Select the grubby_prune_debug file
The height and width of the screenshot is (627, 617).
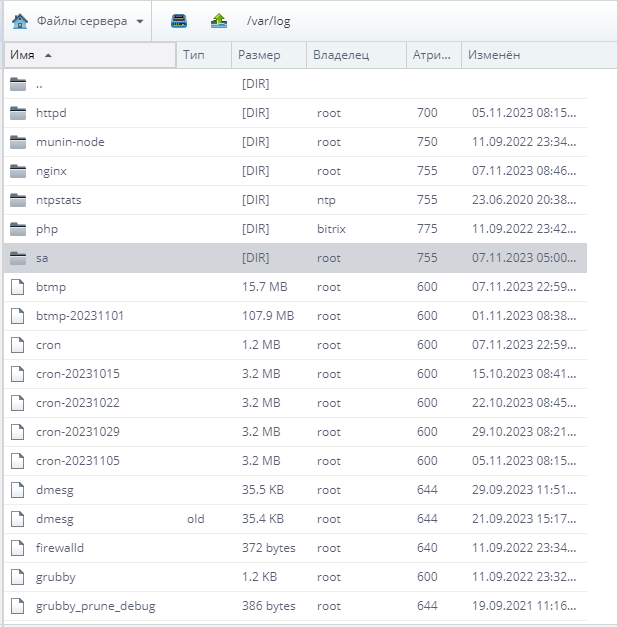tap(95, 606)
